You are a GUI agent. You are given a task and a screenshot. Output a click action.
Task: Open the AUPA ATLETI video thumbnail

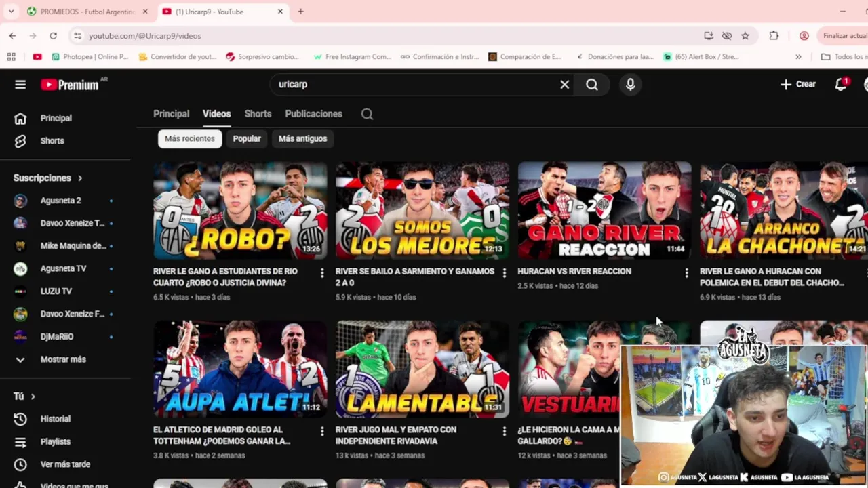240,369
